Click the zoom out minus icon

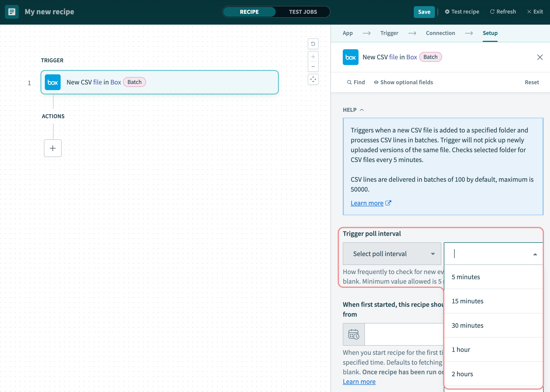click(x=313, y=67)
